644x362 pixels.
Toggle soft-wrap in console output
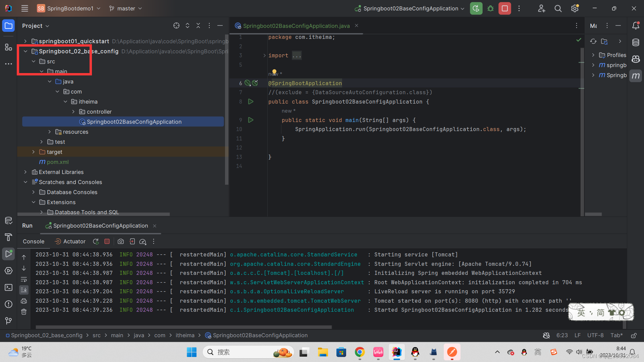tap(24, 279)
